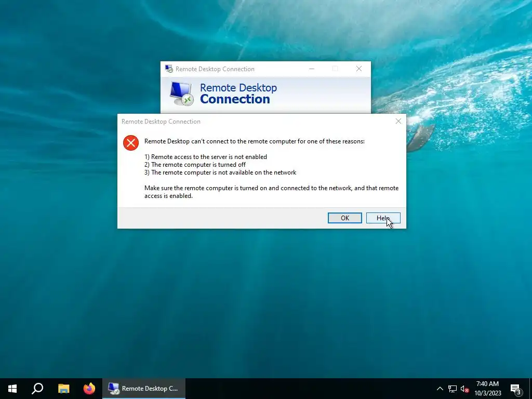Image resolution: width=532 pixels, height=399 pixels.
Task: Click the error dialog title bar text
Action: pos(161,122)
